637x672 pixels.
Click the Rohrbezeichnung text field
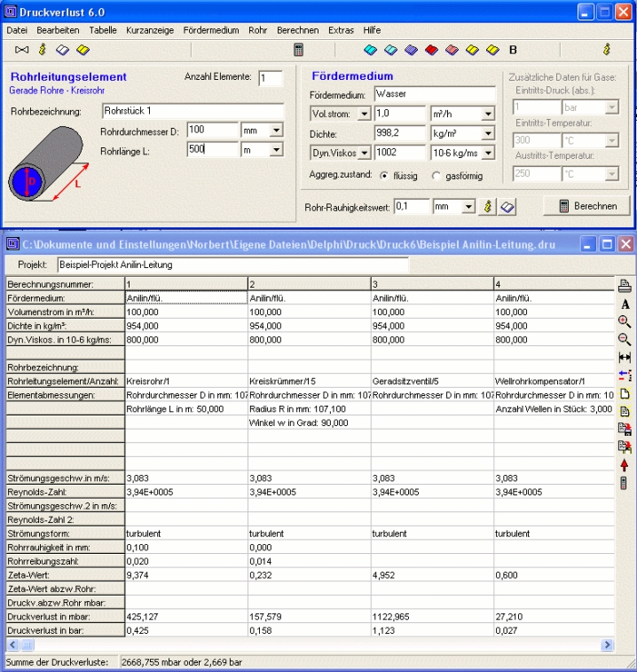click(x=192, y=111)
